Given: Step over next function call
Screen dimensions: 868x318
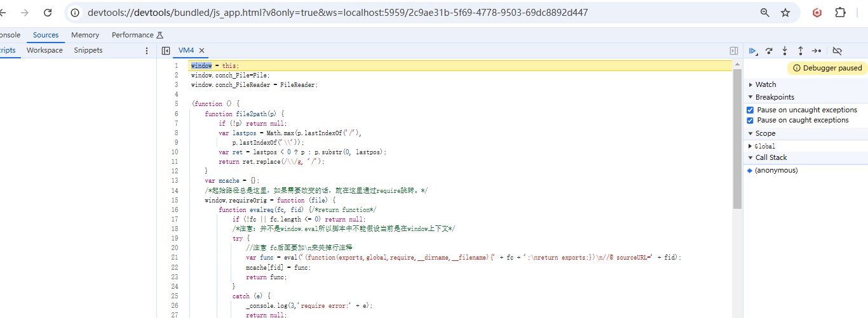Looking at the screenshot, I should pyautogui.click(x=769, y=51).
